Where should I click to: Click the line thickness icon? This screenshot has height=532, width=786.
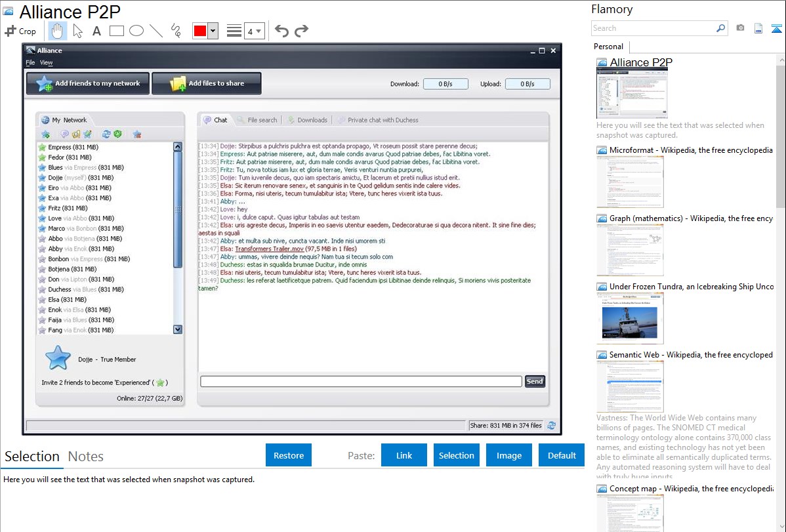[234, 31]
